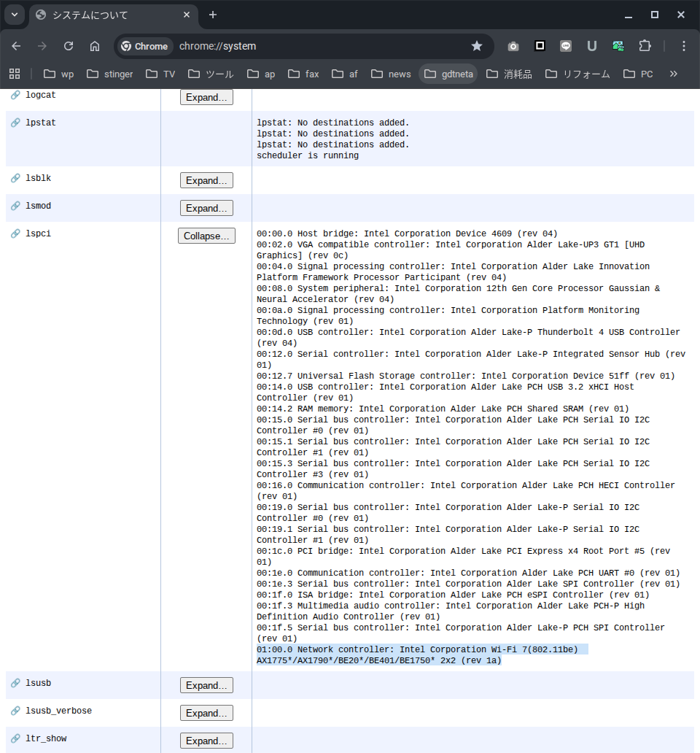700x753 pixels.
Task: Open the wp bookmark folder
Action: click(59, 74)
